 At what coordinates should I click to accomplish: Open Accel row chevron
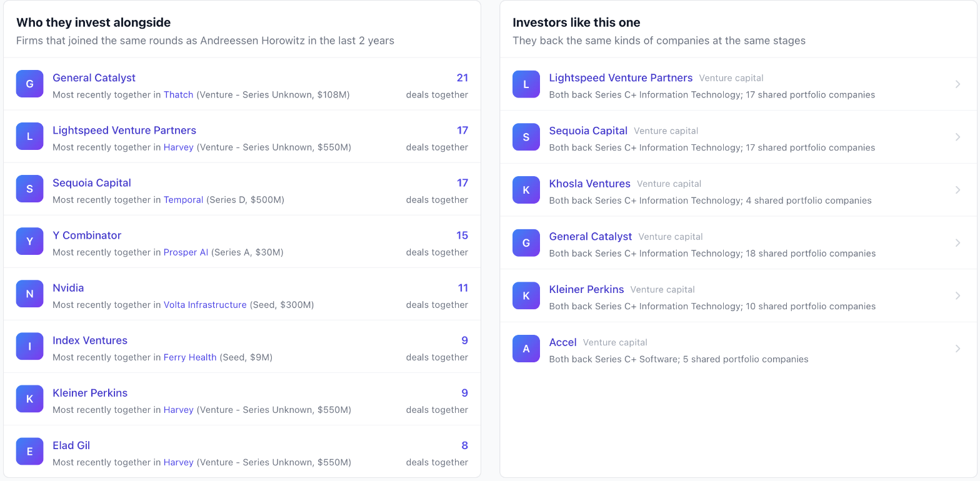(x=957, y=349)
